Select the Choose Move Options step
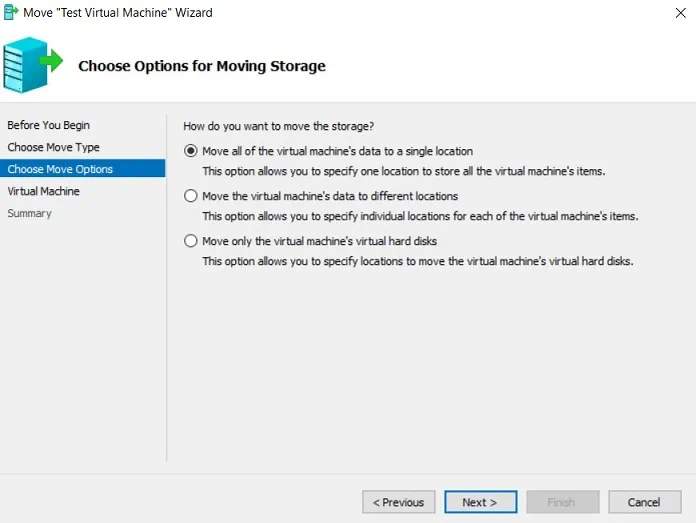 point(60,169)
